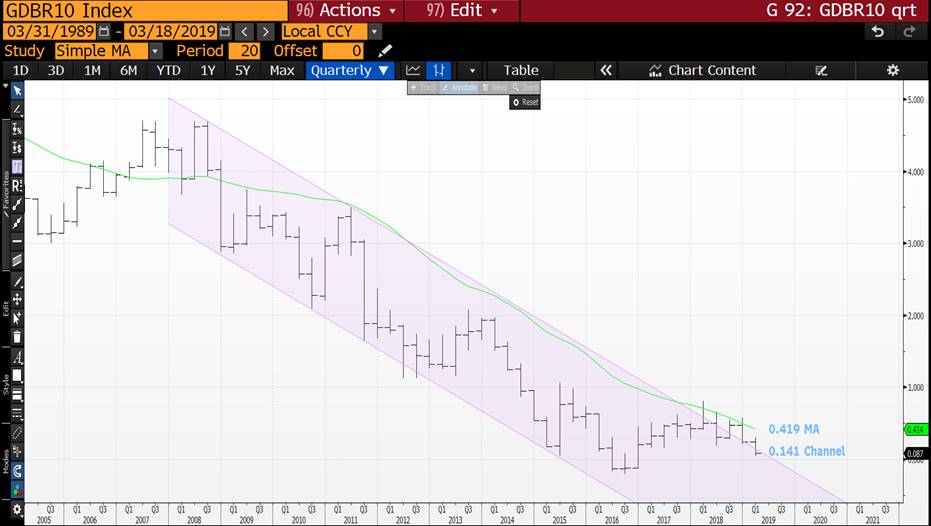
Task: Select the move annotation tool
Action: point(17,299)
